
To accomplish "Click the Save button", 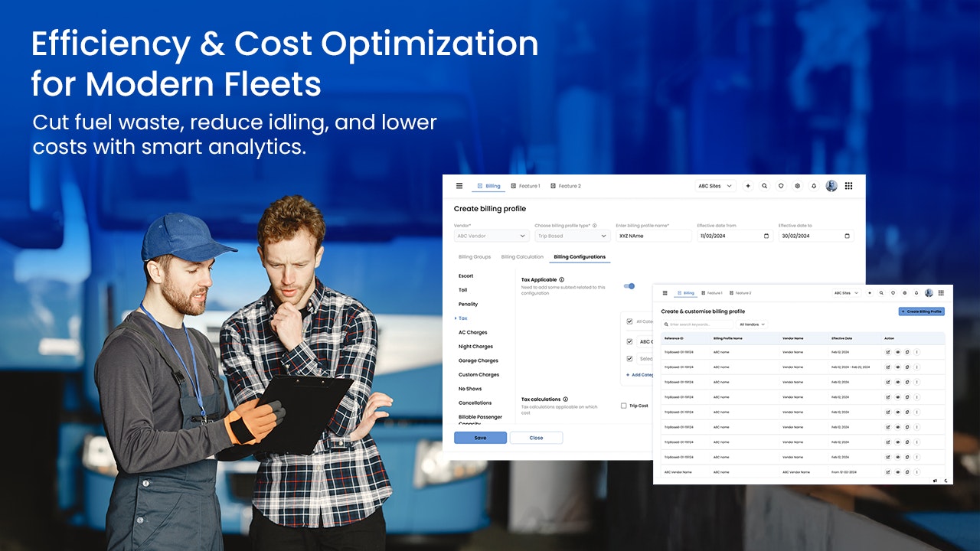I will [x=480, y=438].
